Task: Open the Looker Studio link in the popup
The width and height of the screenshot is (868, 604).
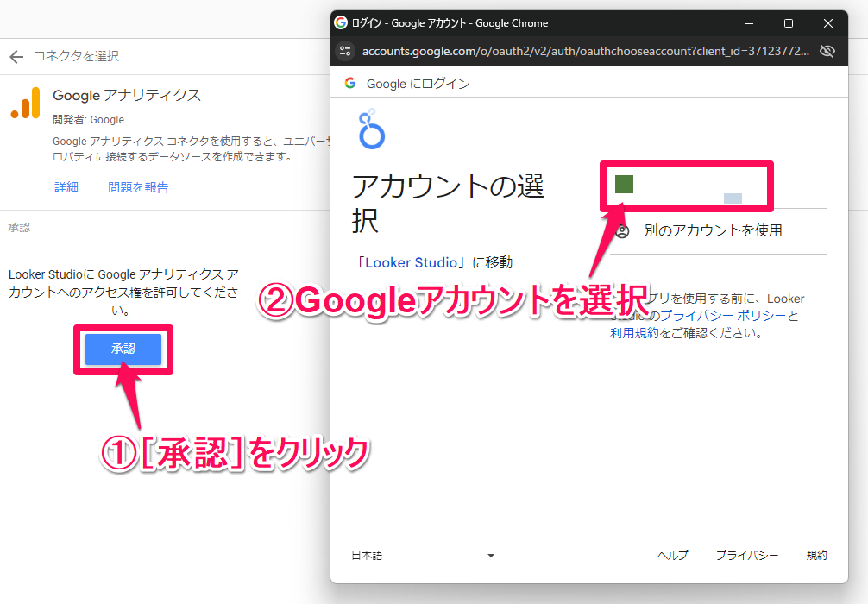Action: [412, 262]
